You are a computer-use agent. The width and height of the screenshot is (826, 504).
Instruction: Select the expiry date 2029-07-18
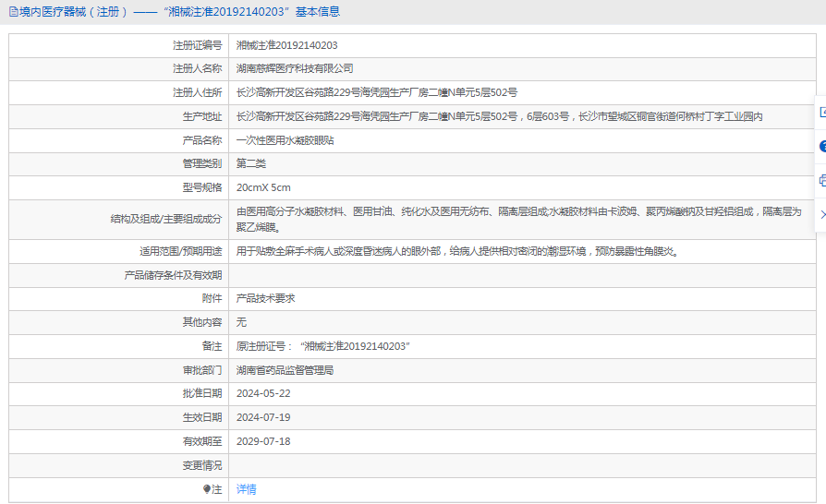tap(263, 441)
